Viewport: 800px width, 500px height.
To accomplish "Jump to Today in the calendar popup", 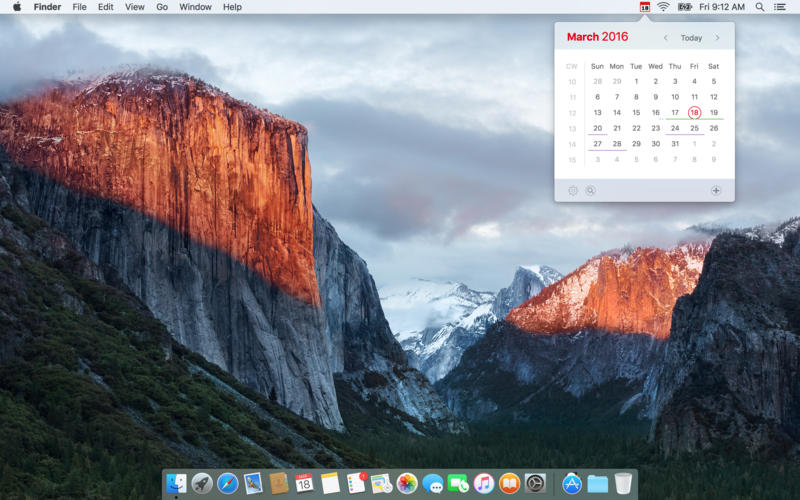I will [x=691, y=38].
